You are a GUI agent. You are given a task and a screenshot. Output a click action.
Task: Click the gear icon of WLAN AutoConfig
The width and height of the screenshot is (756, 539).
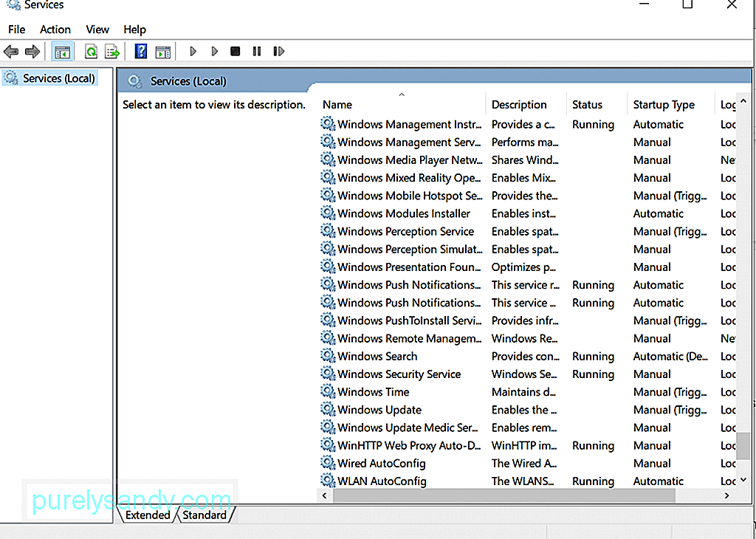(328, 481)
